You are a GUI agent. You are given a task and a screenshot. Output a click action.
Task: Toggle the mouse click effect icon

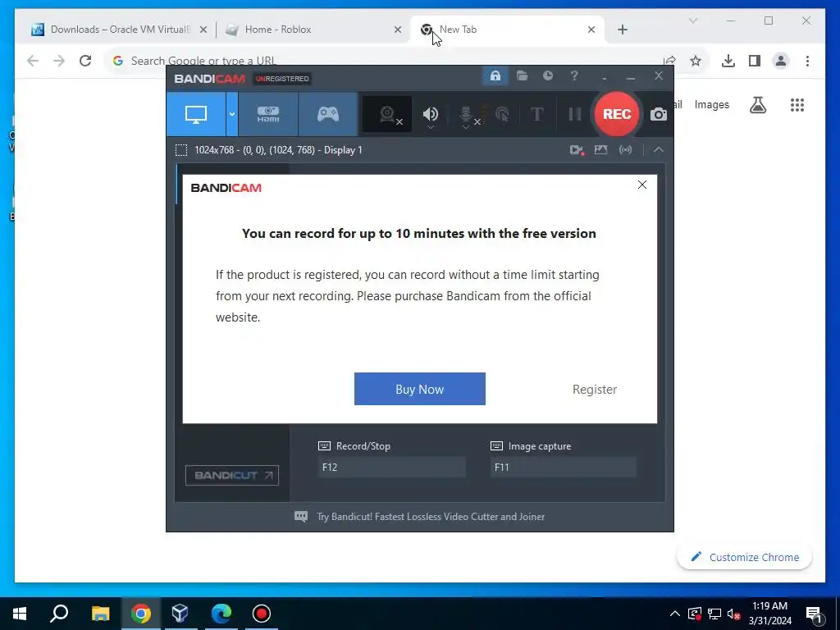pyautogui.click(x=503, y=114)
